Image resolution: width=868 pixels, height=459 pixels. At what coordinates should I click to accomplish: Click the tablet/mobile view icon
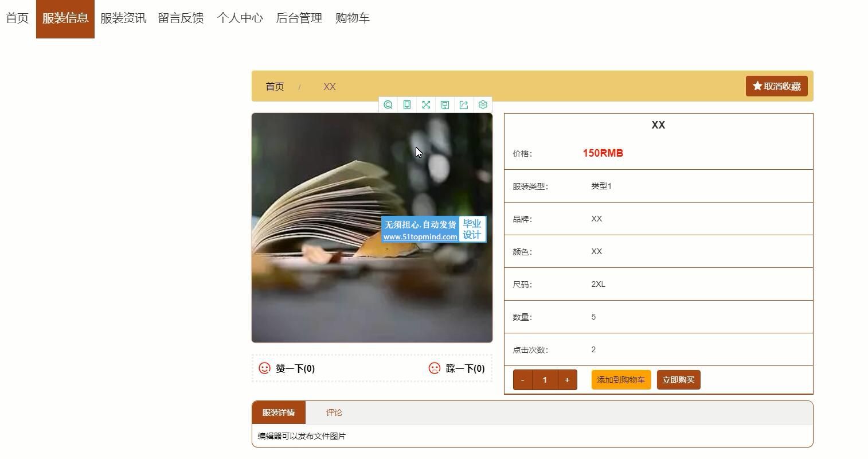pos(407,104)
